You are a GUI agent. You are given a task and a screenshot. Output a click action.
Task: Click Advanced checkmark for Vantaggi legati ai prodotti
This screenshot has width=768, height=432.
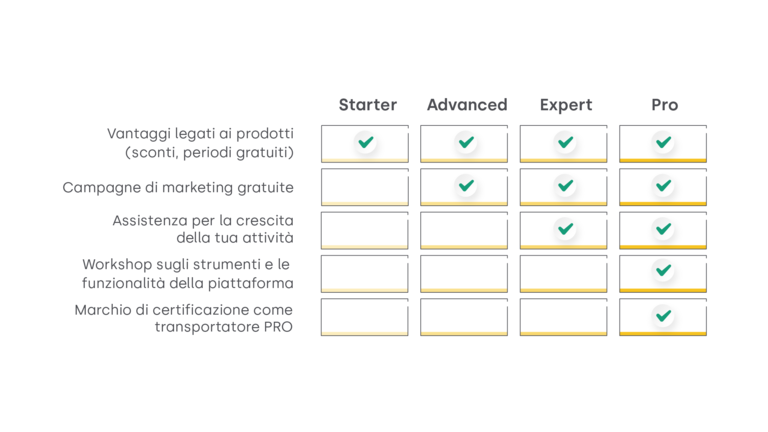click(x=466, y=142)
